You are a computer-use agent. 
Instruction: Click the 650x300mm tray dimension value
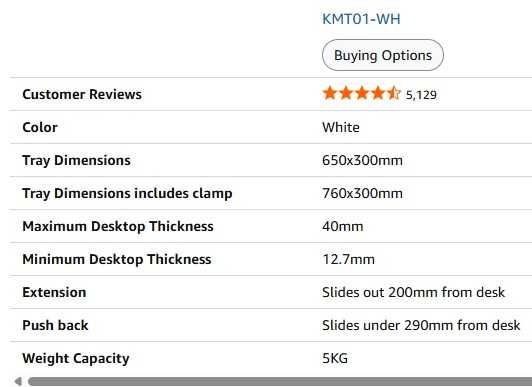(362, 160)
